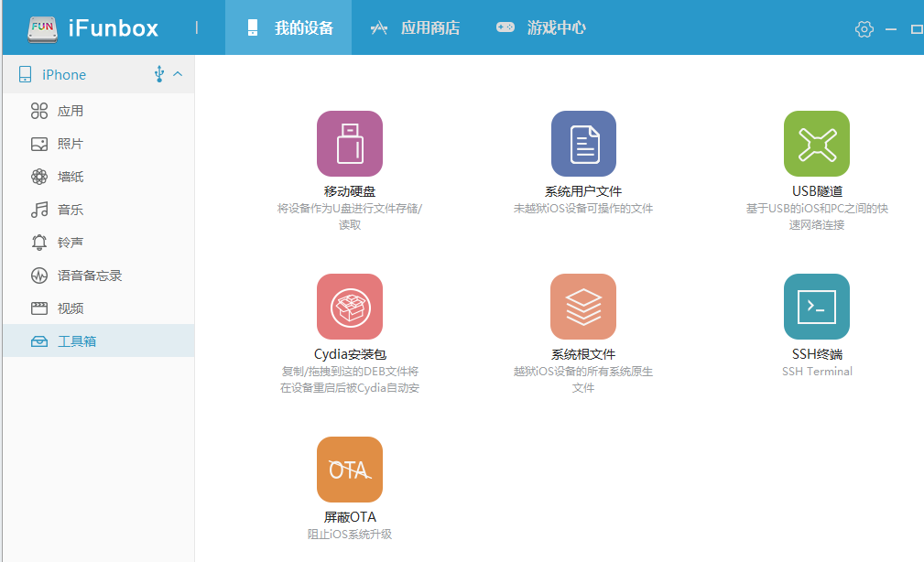
Task: Switch to the 我的设备 tab
Action: click(x=288, y=27)
